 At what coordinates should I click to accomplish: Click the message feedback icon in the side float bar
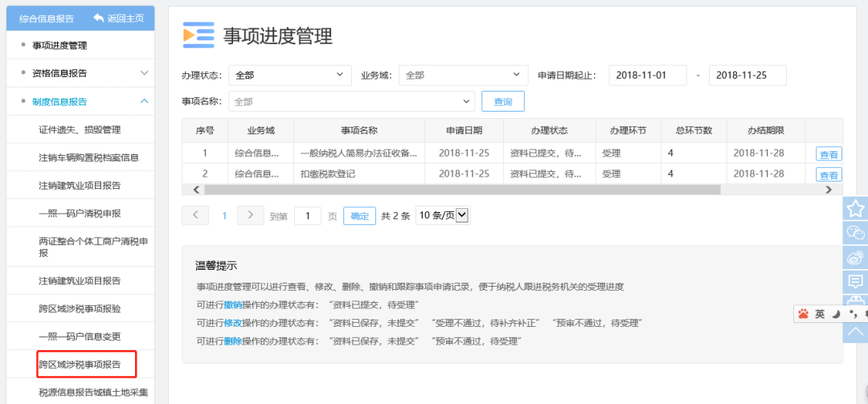pyautogui.click(x=856, y=282)
